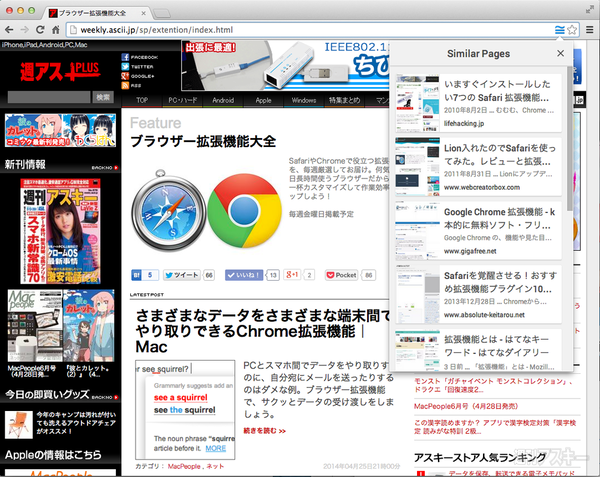Click the 検索 search button

(103, 97)
